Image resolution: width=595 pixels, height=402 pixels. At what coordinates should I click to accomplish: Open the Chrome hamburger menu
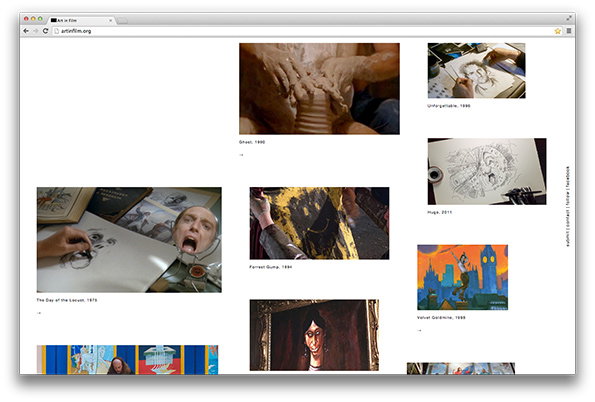569,31
